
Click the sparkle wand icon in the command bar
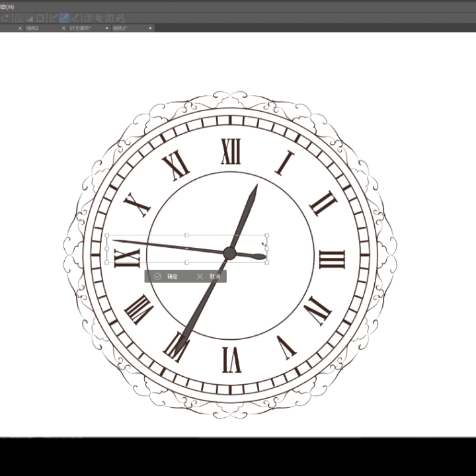point(121,18)
